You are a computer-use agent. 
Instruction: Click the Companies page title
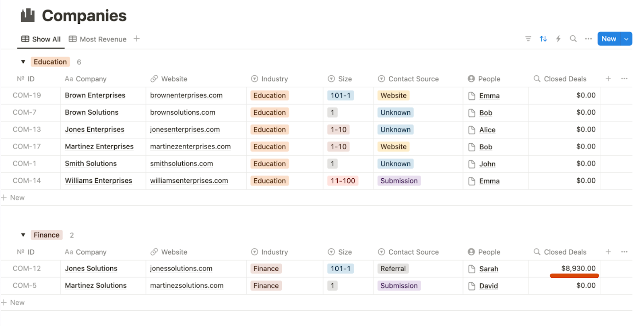84,16
